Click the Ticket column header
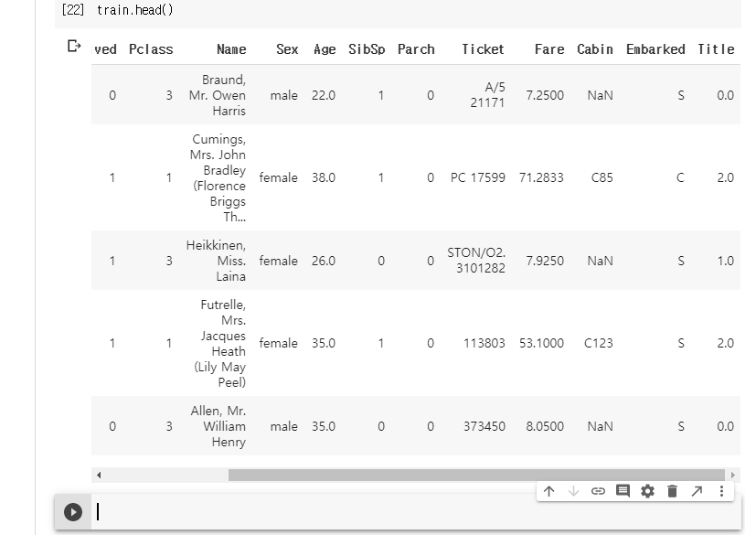Image resolution: width=756 pixels, height=535 pixels. click(x=483, y=49)
